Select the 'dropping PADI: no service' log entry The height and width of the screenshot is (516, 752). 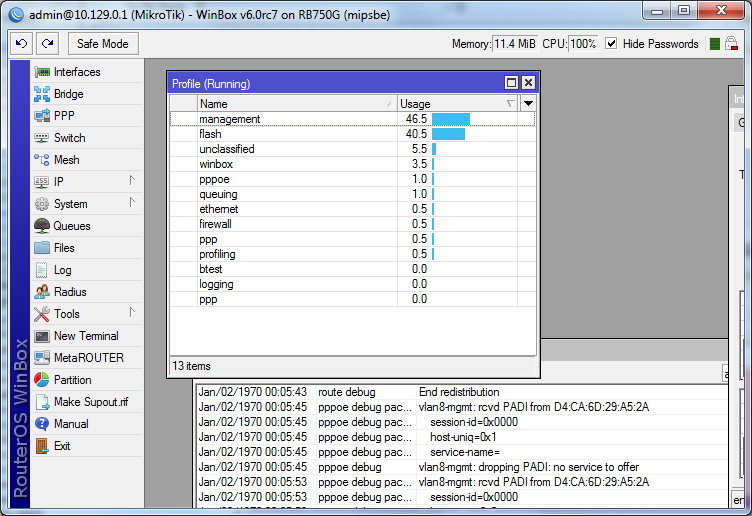[x=463, y=467]
